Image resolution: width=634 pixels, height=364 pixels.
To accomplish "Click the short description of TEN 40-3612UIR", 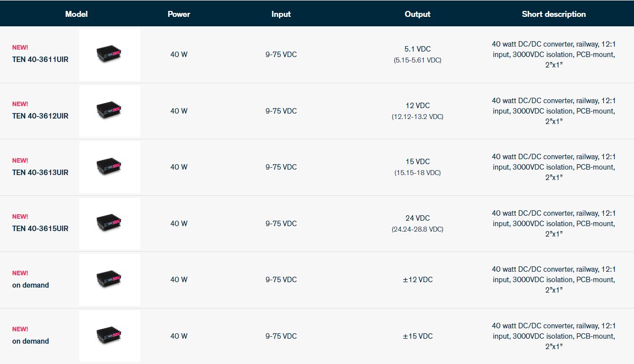I will (x=554, y=111).
